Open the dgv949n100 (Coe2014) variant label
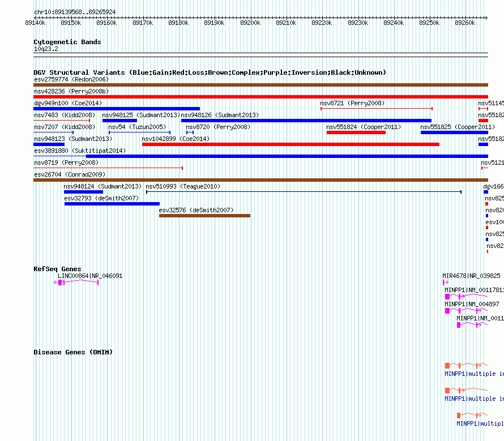The image size is (504, 441). point(68,103)
